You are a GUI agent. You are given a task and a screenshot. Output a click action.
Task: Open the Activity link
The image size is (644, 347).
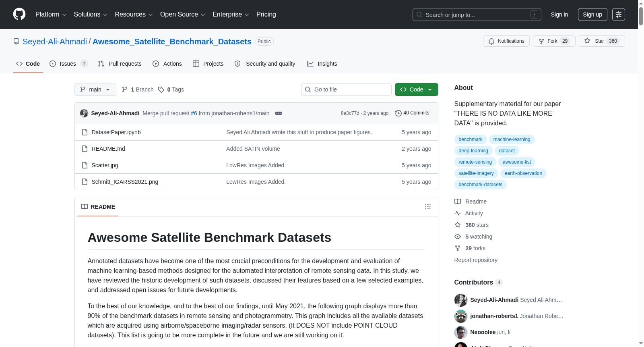pos(469,213)
